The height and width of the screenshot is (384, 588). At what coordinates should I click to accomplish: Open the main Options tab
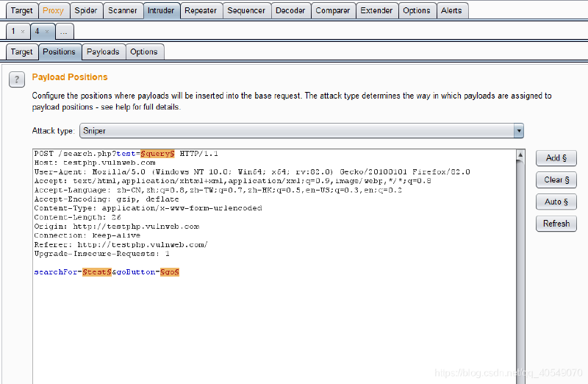pos(417,10)
